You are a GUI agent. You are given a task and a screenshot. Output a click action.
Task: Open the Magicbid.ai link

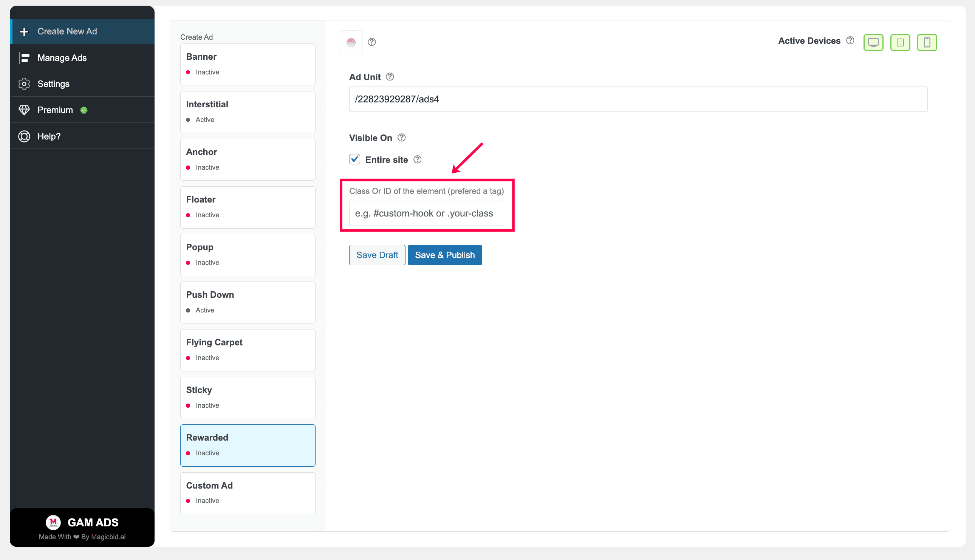(x=108, y=537)
